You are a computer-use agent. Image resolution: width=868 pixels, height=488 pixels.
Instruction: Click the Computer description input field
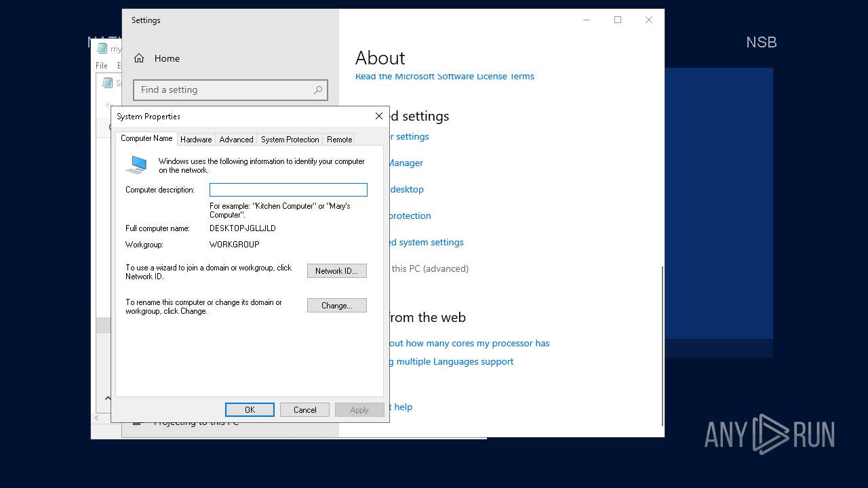(x=288, y=190)
